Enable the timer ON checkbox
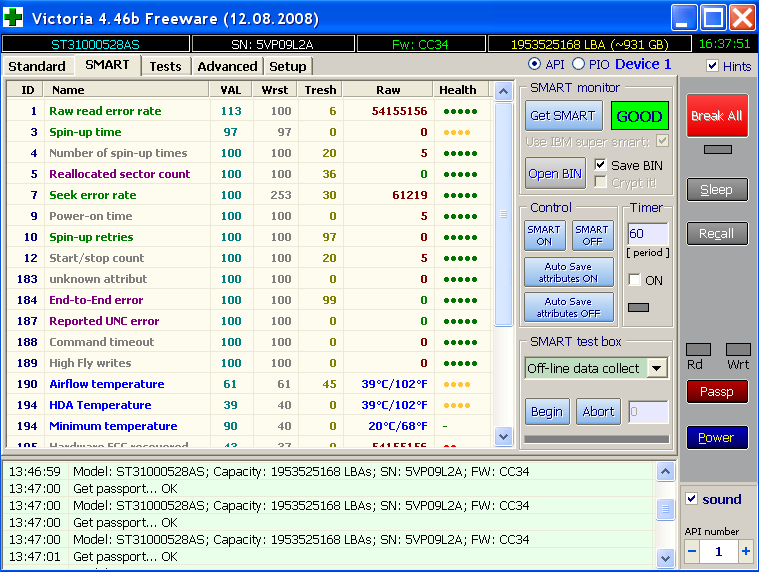This screenshot has height=572, width=759. 634,280
